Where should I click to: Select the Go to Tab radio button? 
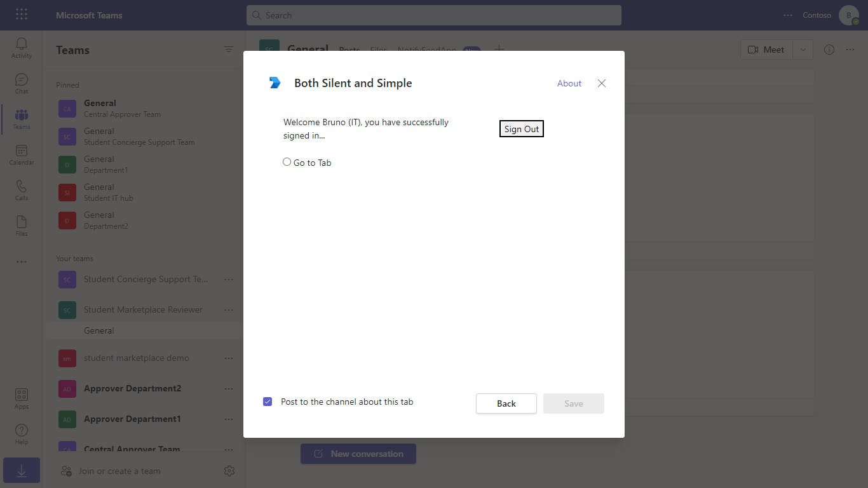point(287,162)
